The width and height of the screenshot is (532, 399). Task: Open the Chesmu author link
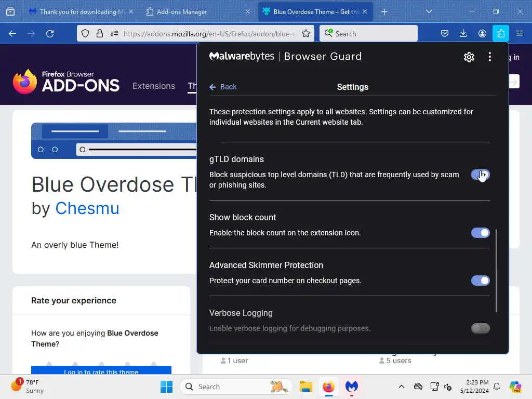87,208
